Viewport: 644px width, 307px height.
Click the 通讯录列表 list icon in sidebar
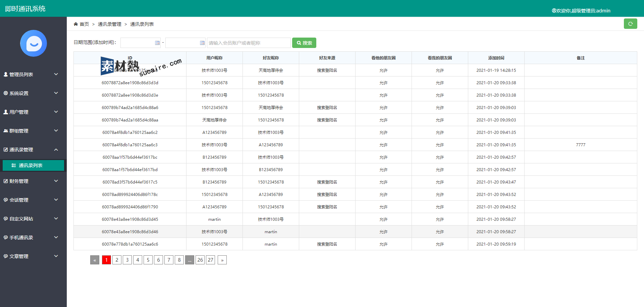(14, 165)
